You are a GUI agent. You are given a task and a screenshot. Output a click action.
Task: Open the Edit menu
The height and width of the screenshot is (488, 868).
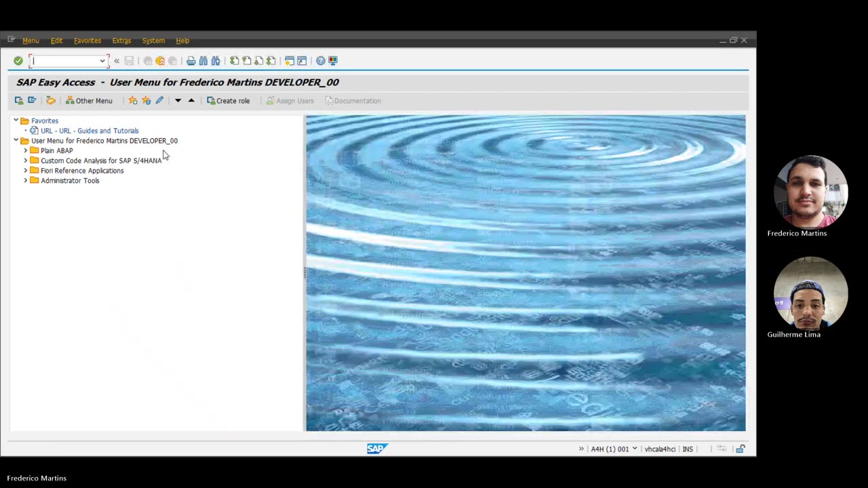point(56,41)
